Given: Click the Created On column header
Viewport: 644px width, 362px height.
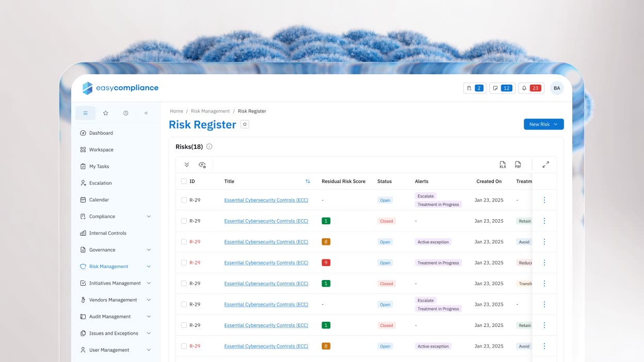Looking at the screenshot, I should [x=489, y=182].
